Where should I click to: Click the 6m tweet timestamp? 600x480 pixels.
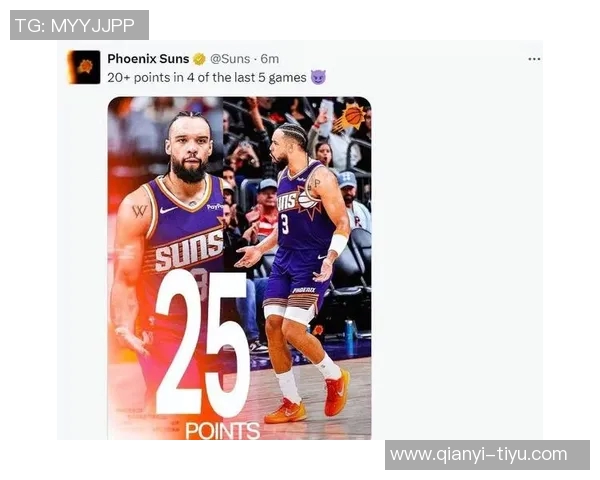pyautogui.click(x=269, y=59)
